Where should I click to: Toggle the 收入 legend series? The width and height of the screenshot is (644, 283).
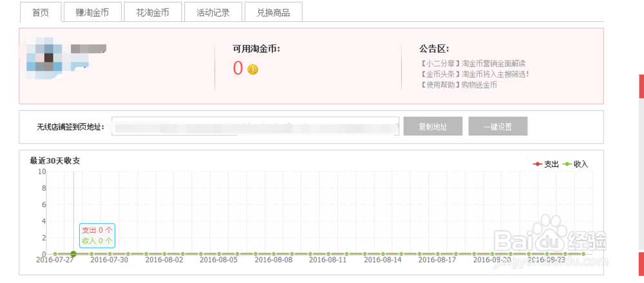point(575,164)
